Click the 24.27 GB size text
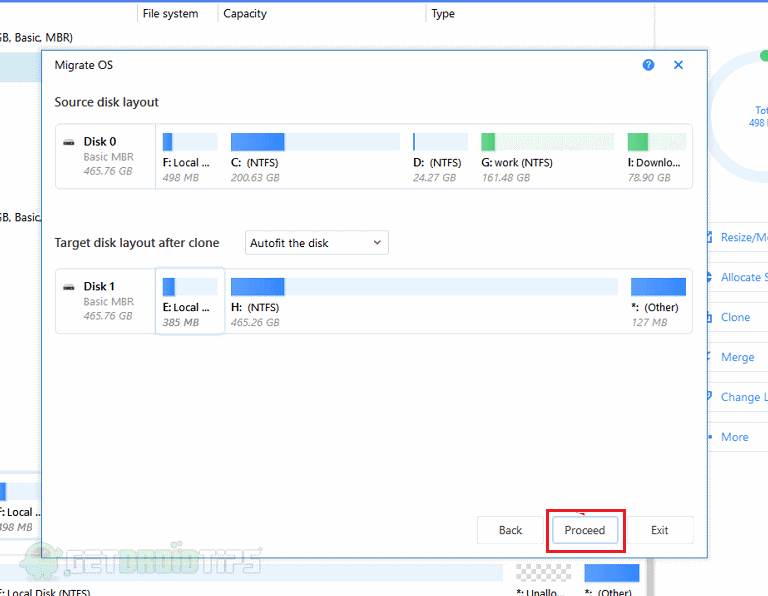The width and height of the screenshot is (768, 596). [434, 178]
